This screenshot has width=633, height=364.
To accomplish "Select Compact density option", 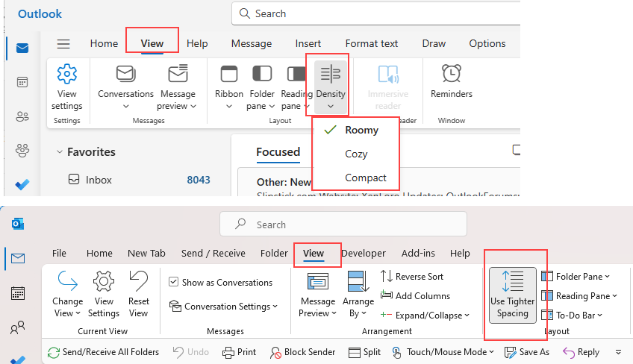I will 365,178.
